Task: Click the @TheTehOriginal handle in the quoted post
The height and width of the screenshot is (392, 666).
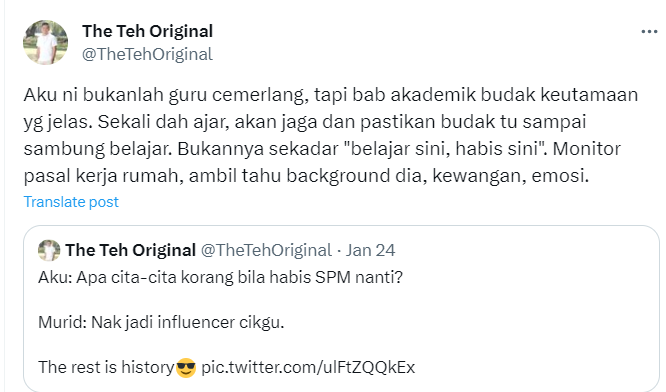Action: point(266,250)
